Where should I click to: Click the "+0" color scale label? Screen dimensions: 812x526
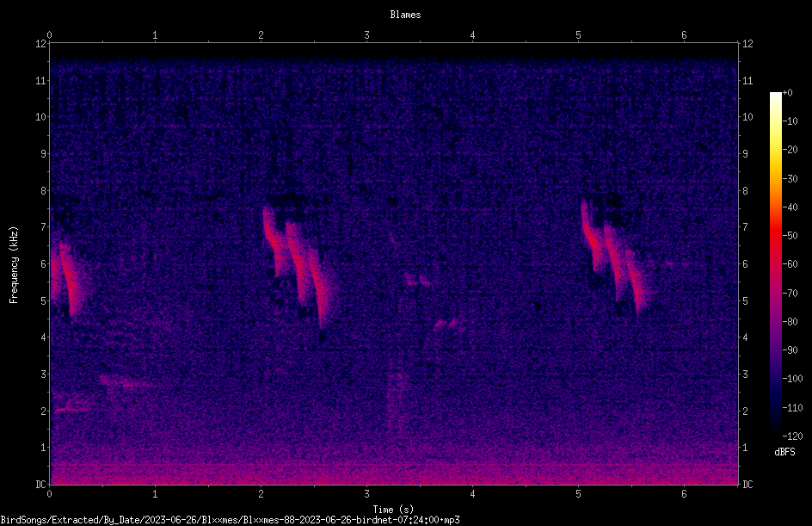787,93
